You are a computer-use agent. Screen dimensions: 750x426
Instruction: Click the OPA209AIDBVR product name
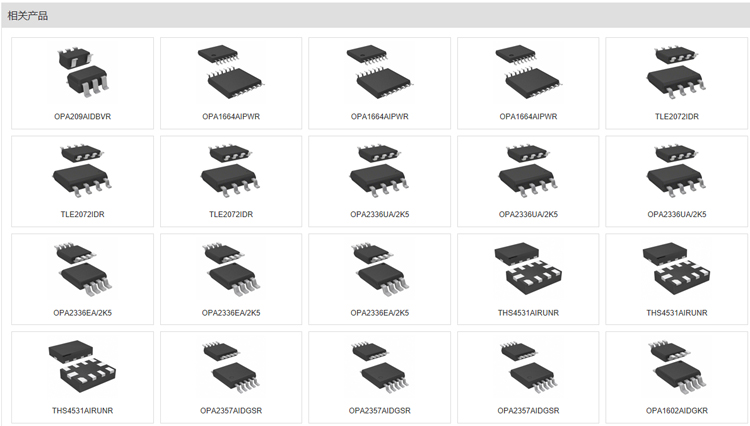pos(82,117)
